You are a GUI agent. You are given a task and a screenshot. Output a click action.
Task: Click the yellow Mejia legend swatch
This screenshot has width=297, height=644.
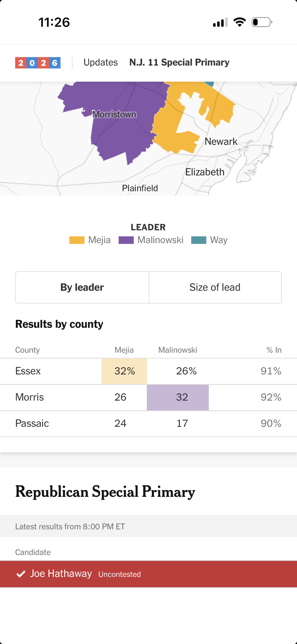click(x=77, y=240)
